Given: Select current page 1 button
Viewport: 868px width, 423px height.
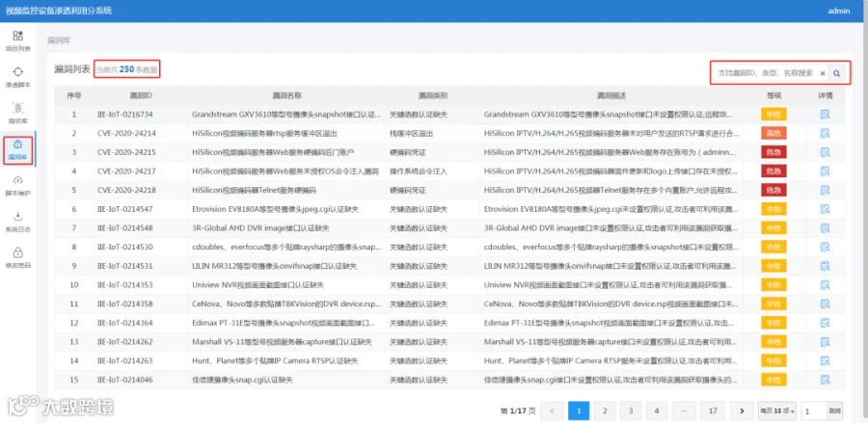Looking at the screenshot, I should [579, 410].
